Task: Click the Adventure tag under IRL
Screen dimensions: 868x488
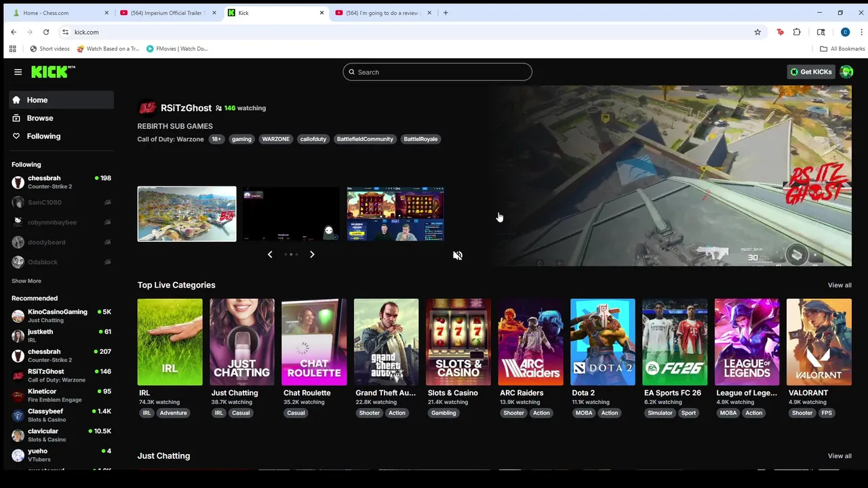Action: tap(173, 413)
